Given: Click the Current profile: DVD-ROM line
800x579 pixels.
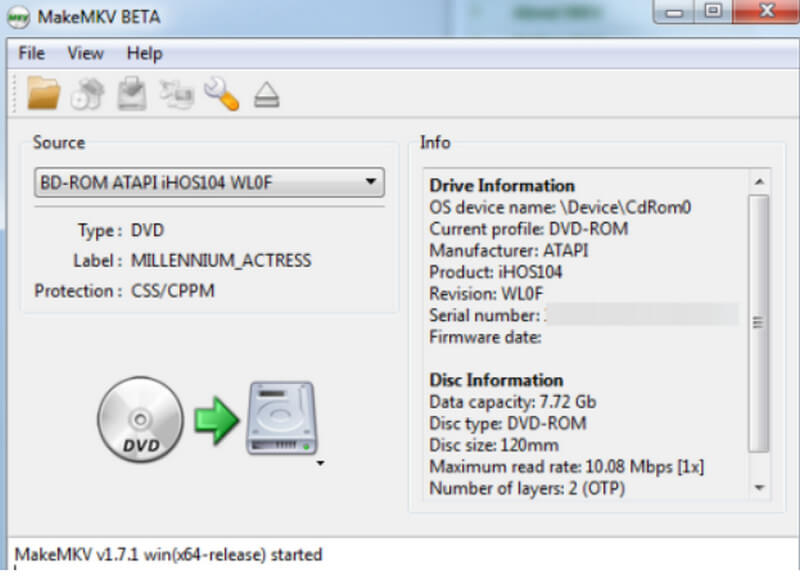Looking at the screenshot, I should pyautogui.click(x=529, y=229).
